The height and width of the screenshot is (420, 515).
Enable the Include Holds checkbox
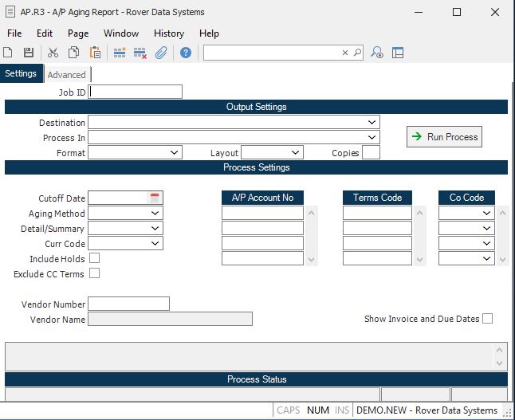(95, 258)
